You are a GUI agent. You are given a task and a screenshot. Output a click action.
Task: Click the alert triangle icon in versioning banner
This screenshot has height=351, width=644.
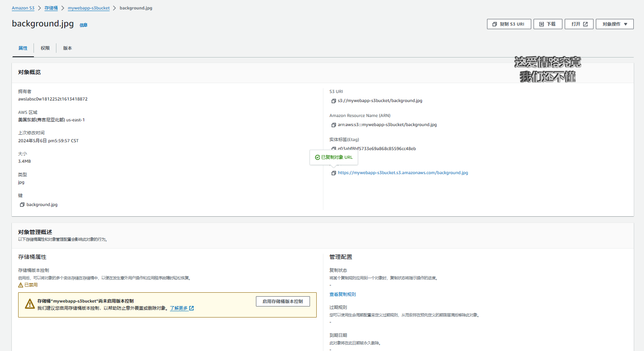coord(30,304)
